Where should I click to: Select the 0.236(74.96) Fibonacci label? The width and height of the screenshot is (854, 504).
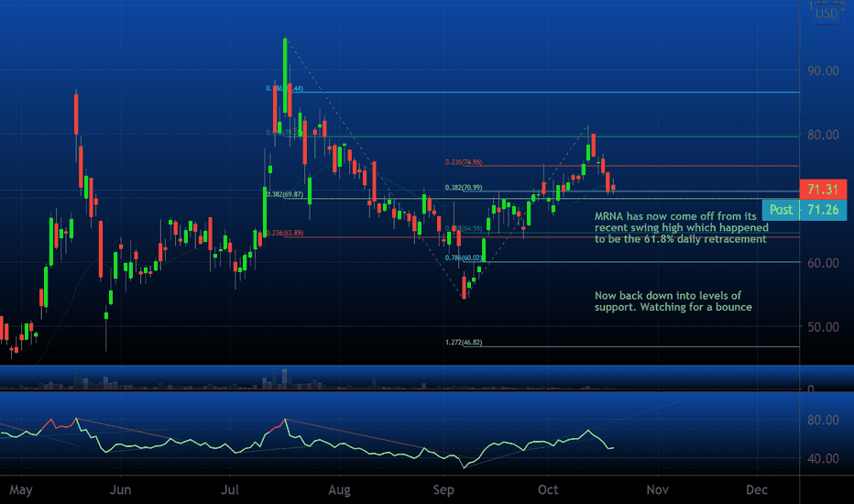click(464, 162)
